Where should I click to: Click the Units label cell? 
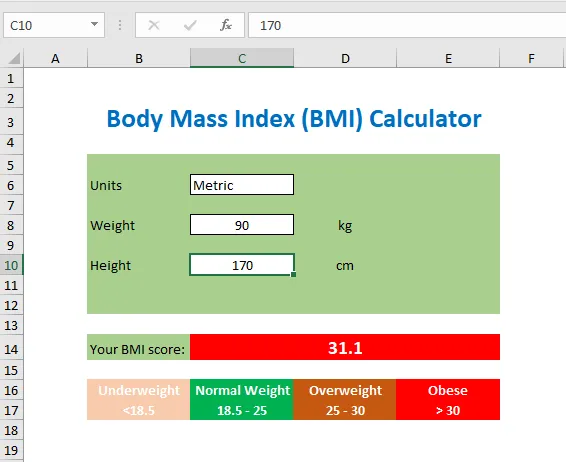pyautogui.click(x=139, y=185)
